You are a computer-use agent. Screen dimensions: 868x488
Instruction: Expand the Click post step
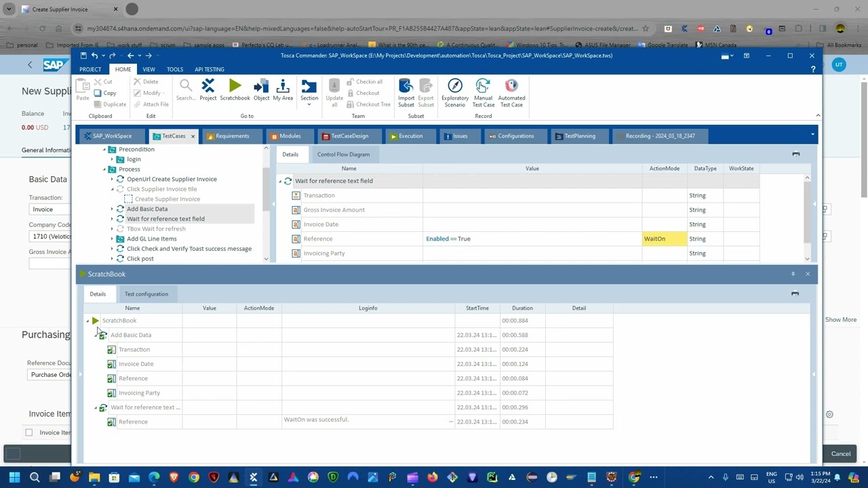pyautogui.click(x=112, y=258)
